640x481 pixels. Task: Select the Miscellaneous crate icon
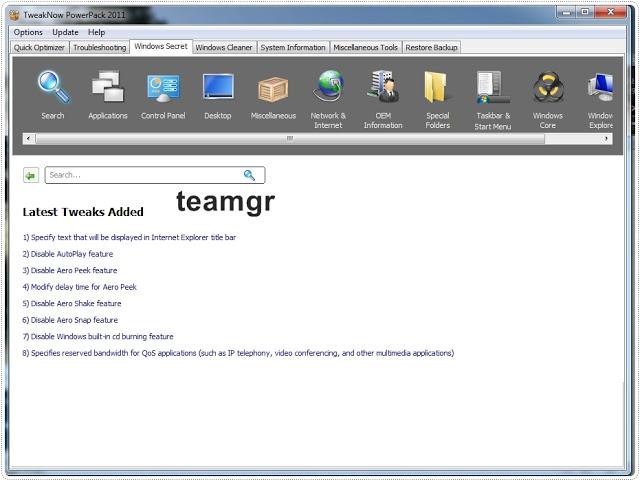click(273, 89)
